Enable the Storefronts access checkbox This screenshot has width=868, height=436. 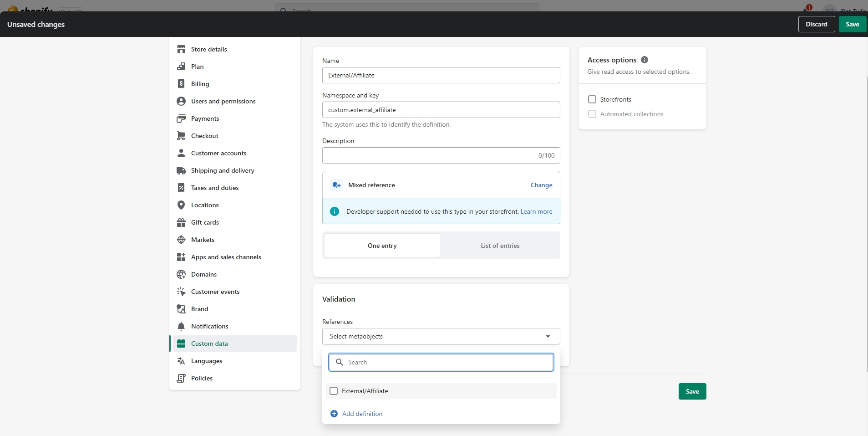[x=592, y=99]
